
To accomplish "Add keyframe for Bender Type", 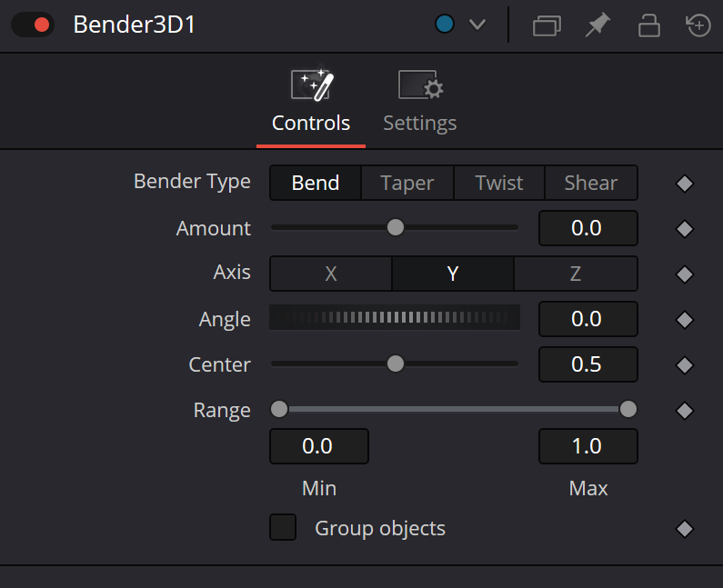I will pyautogui.click(x=685, y=184).
